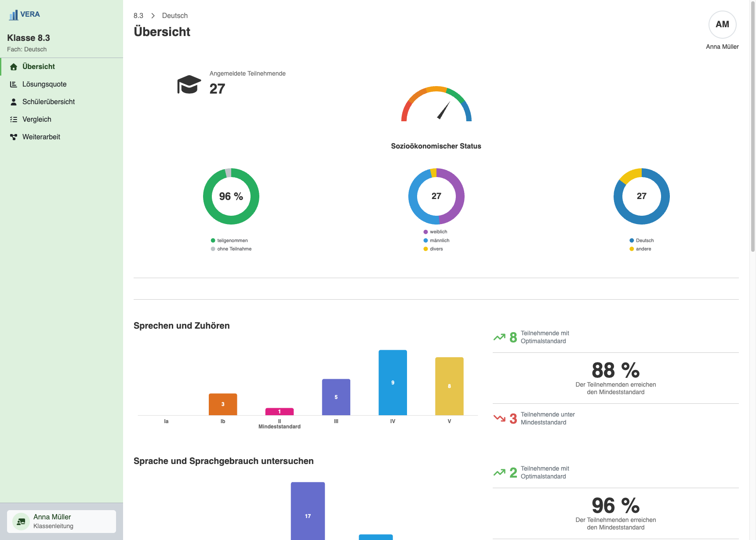Open the AM user avatar menu
Screen dimensions: 756x540
pyautogui.click(x=722, y=25)
